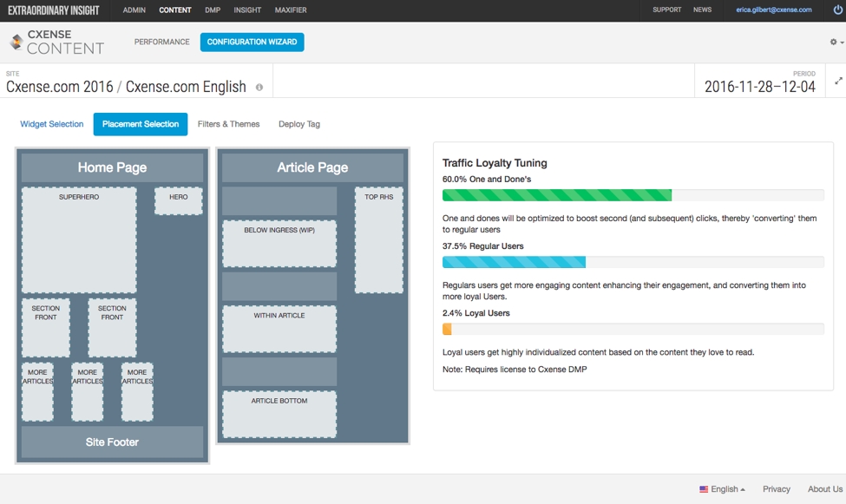
Task: Select the WITHIN ARTICLE placement
Action: (279, 329)
